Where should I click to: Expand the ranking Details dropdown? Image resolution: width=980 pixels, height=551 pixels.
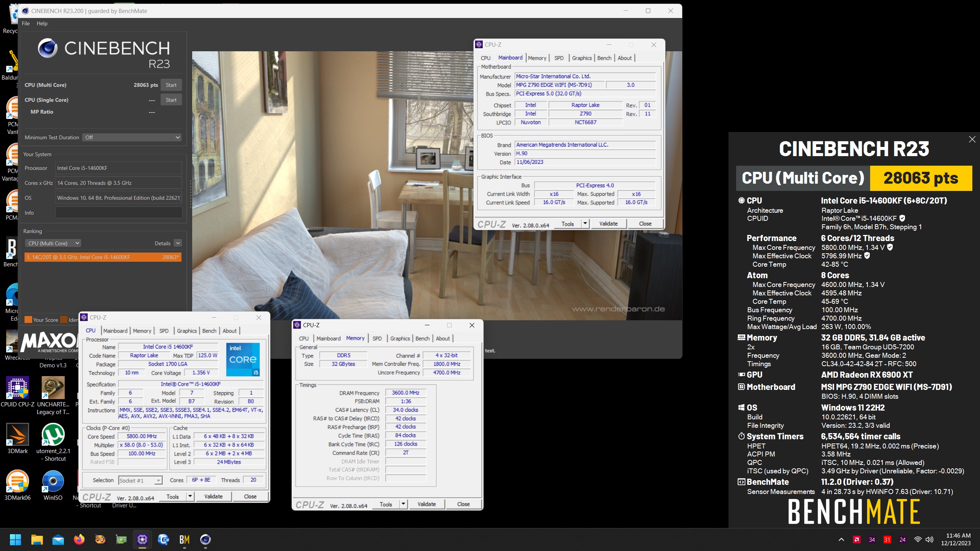pyautogui.click(x=178, y=243)
